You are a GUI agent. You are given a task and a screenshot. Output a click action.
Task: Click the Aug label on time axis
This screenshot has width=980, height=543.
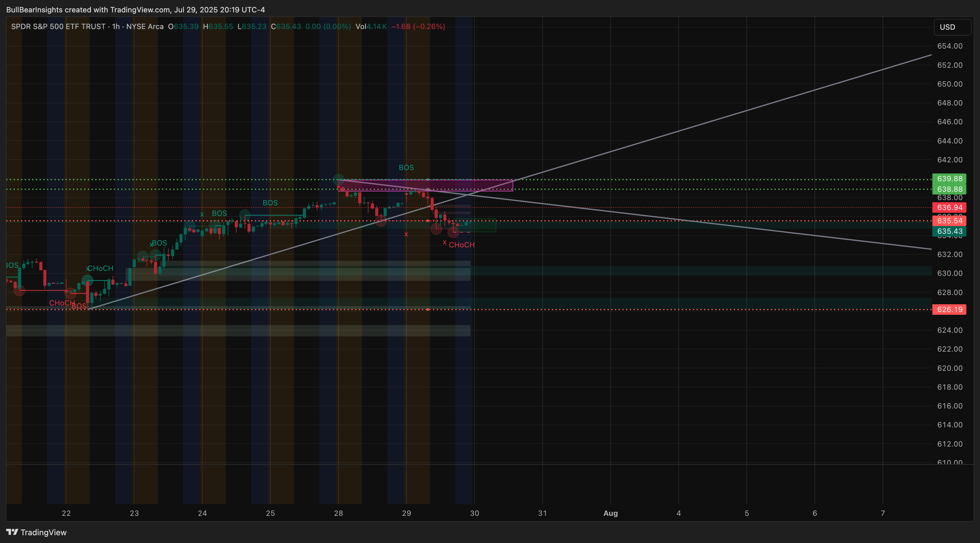611,513
